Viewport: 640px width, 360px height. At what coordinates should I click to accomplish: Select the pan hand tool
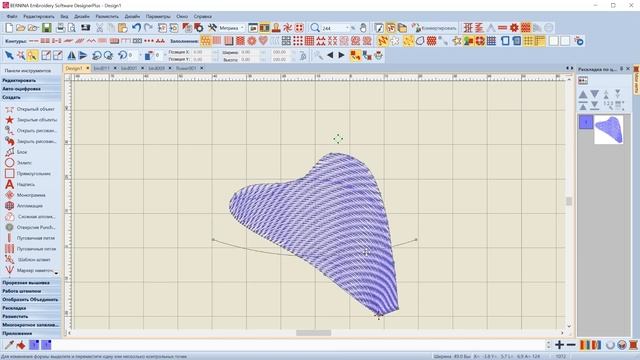[x=363, y=28]
